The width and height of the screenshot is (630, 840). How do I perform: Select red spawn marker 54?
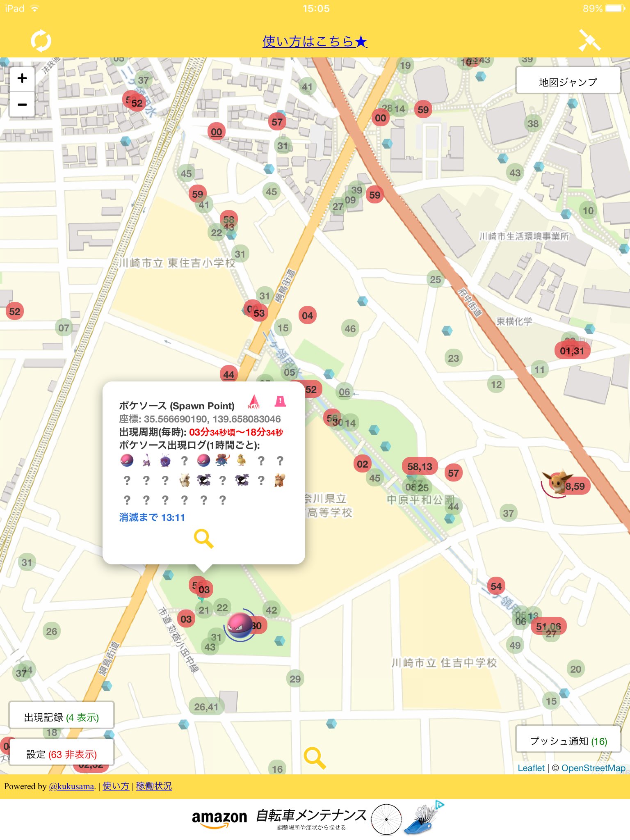pos(496,586)
